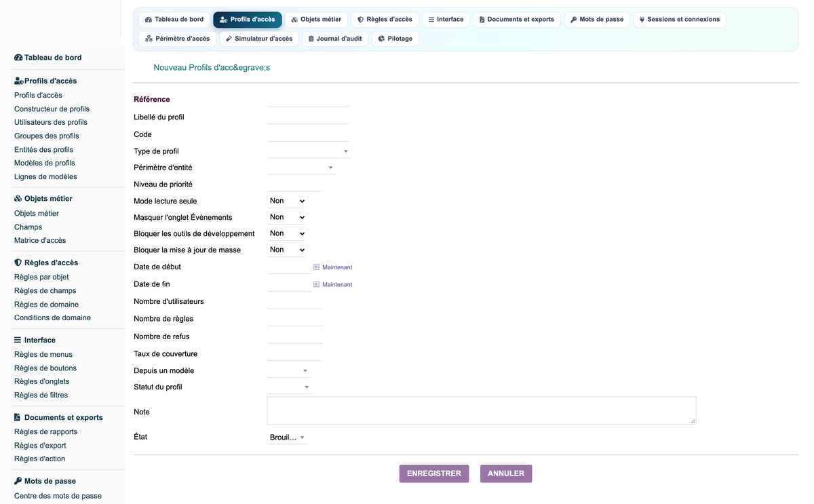Switch to the Règles d'accès top tab
The height and width of the screenshot is (504, 814).
click(385, 20)
